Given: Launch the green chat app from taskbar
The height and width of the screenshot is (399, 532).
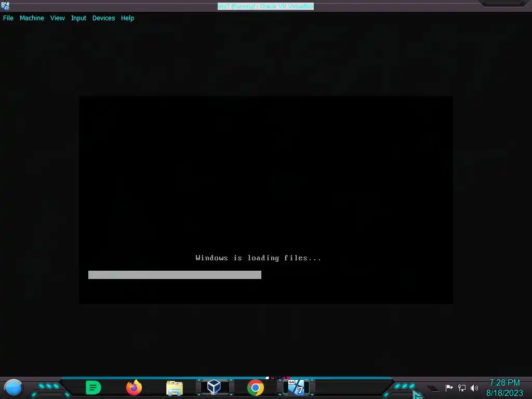Looking at the screenshot, I should [x=94, y=388].
